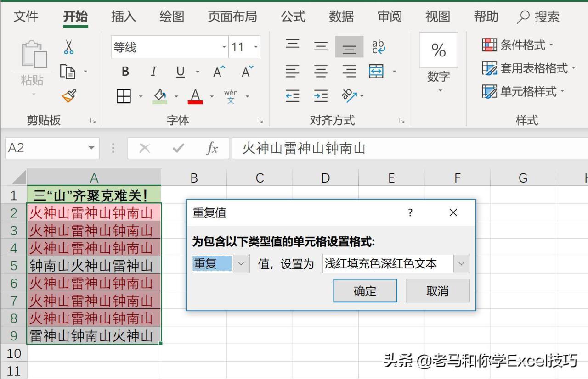Click the fx insert function button
Viewport: 588px width, 379px height.
coord(212,148)
